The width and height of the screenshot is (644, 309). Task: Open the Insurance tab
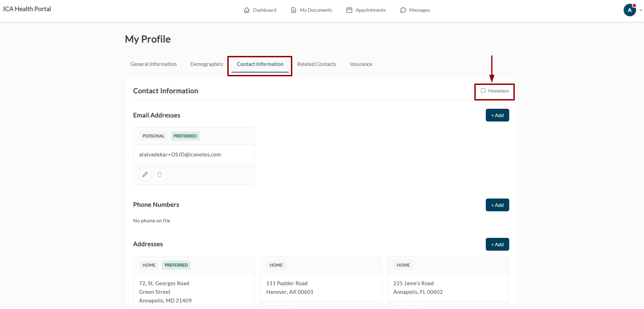[361, 64]
